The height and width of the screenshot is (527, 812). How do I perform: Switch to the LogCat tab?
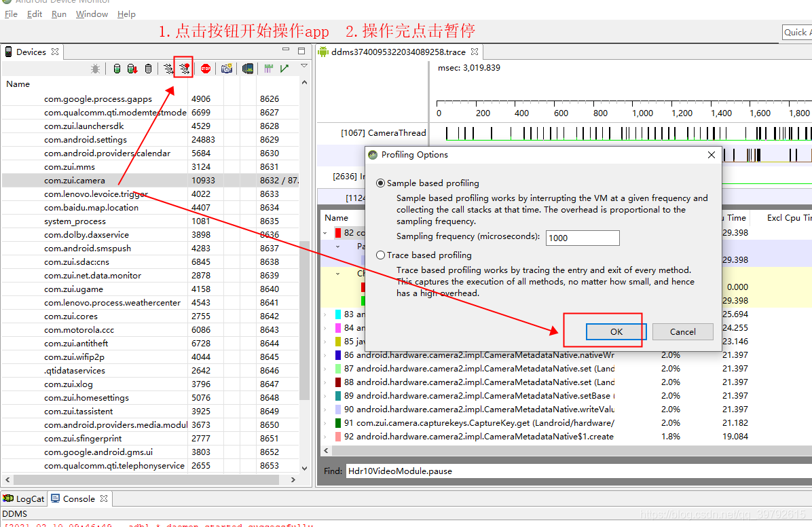pos(24,498)
